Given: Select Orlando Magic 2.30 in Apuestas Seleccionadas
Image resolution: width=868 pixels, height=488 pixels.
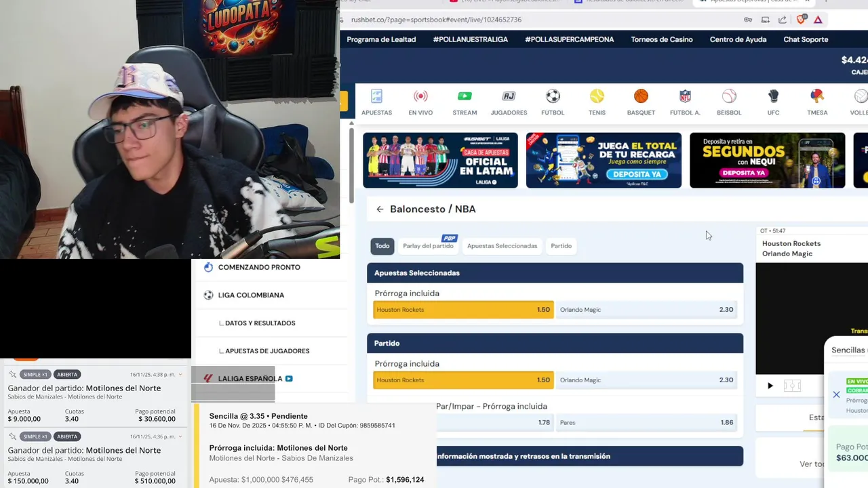Looking at the screenshot, I should (646, 310).
